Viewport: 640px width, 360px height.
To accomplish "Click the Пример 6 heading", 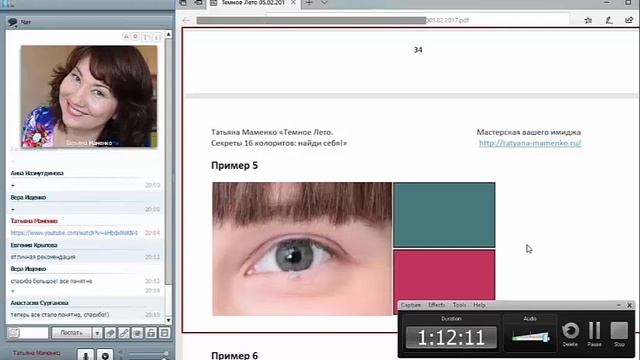I will [x=234, y=355].
